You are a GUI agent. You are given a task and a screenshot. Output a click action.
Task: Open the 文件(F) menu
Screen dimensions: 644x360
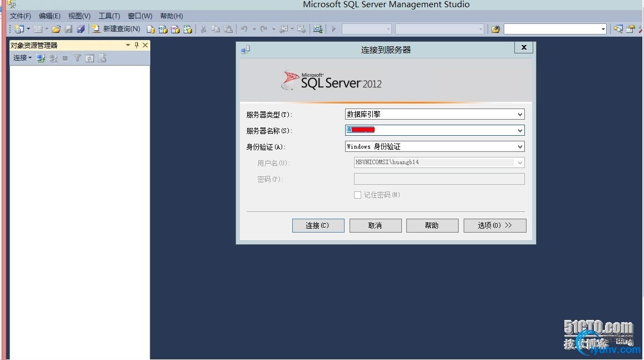coord(21,16)
